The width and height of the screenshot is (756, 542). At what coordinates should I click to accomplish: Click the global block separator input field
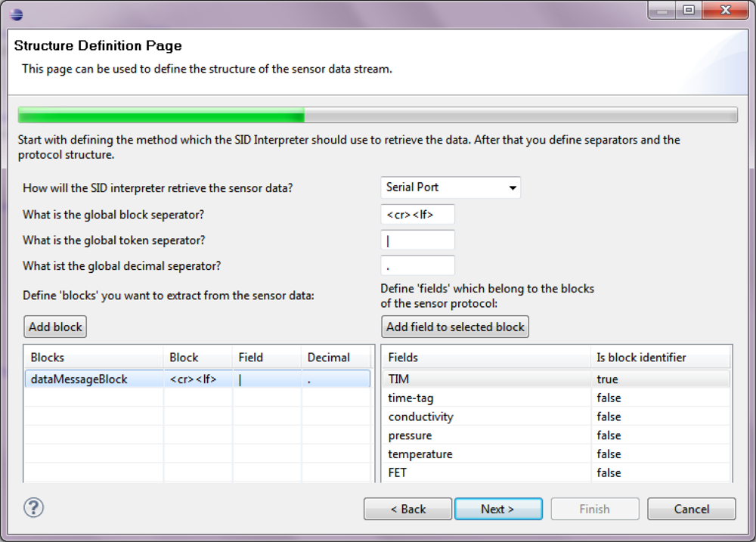click(417, 215)
